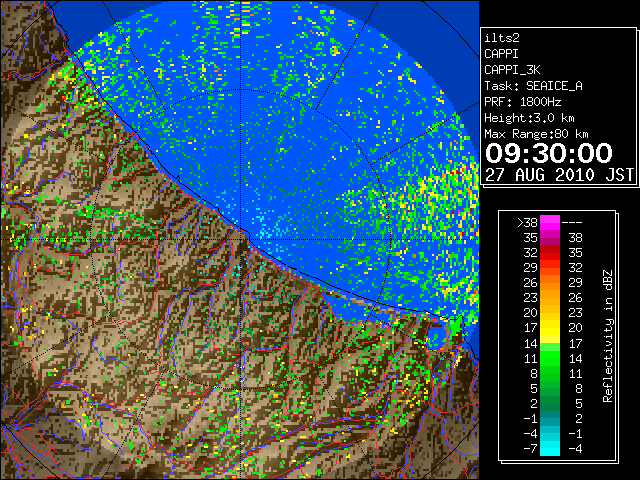Click the "27 AUG 2010 JST" date
This screenshot has height=480, width=640.
pos(559,175)
